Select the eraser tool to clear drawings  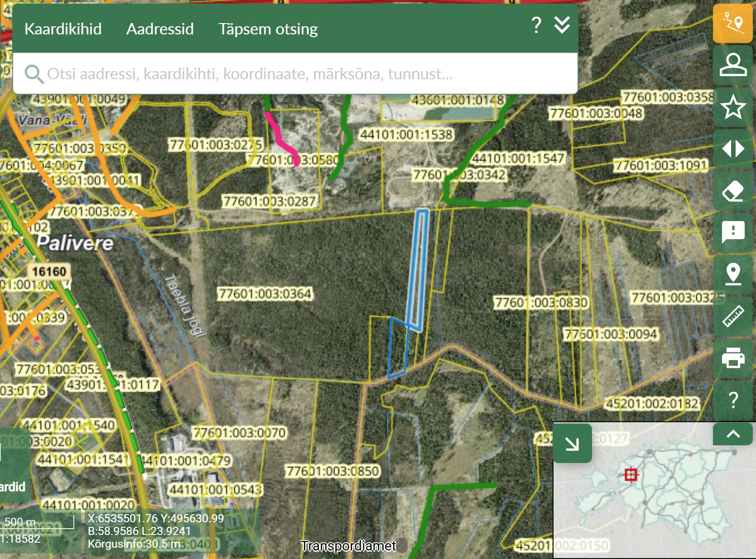732,191
